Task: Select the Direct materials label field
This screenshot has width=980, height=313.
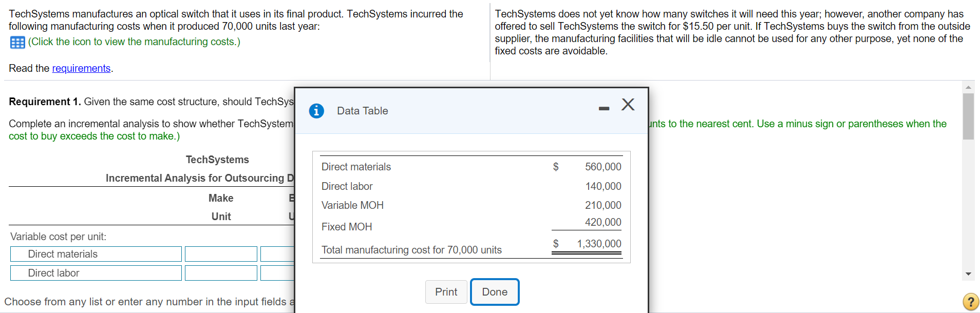Action: [x=96, y=254]
